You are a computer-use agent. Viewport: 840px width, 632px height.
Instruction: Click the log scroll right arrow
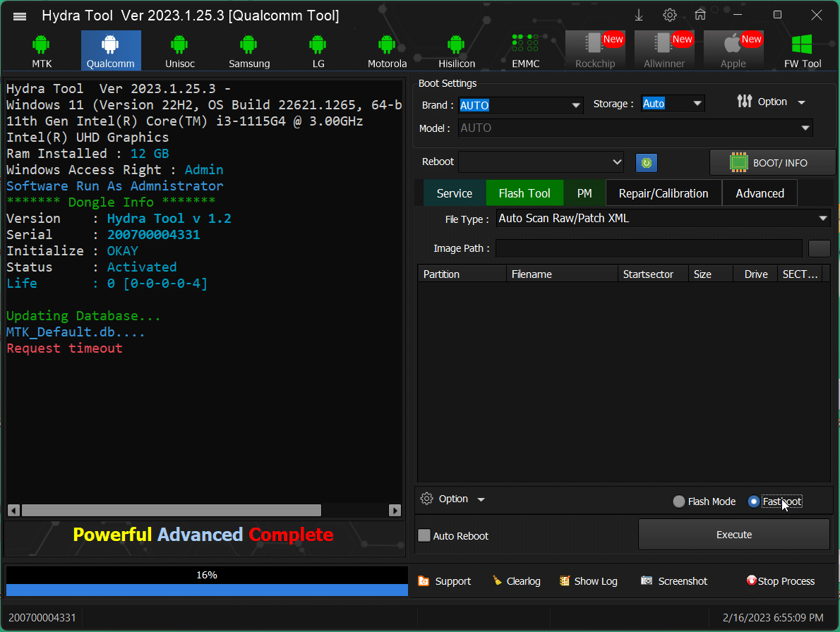395,511
